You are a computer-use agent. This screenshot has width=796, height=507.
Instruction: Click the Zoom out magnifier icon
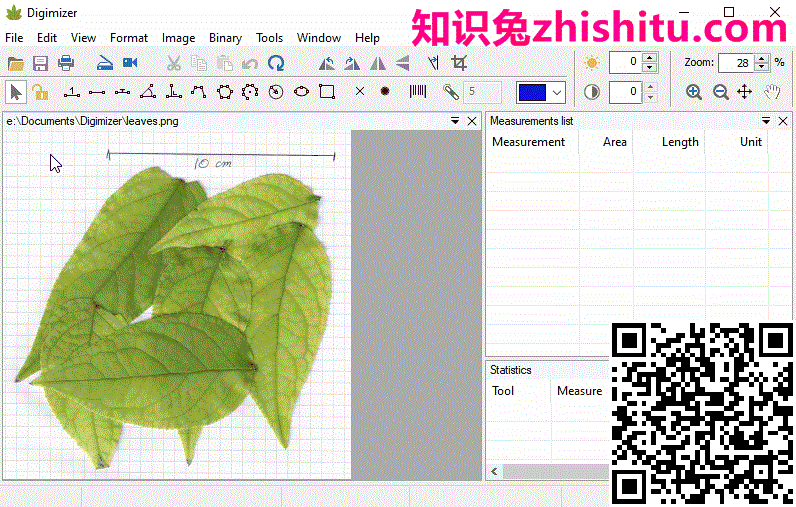pyautogui.click(x=720, y=92)
